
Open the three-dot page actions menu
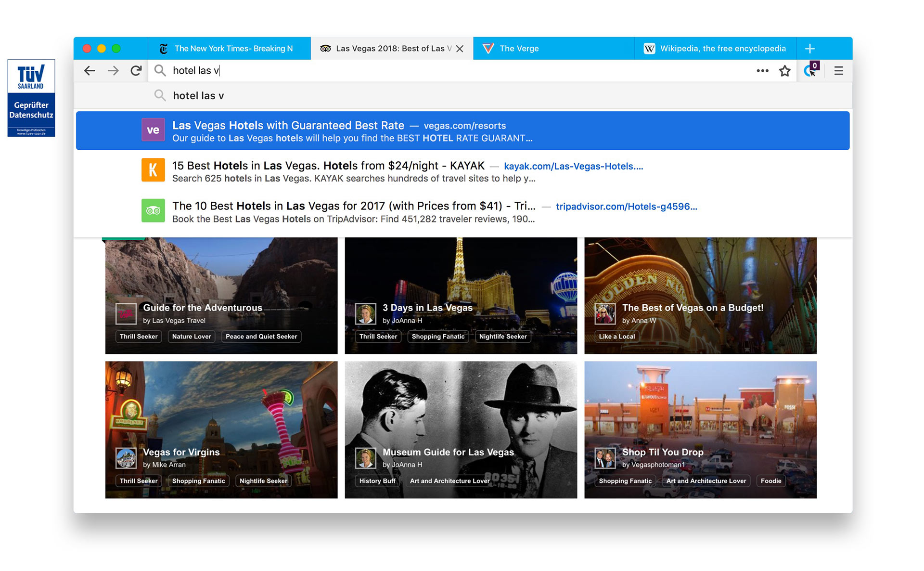762,71
